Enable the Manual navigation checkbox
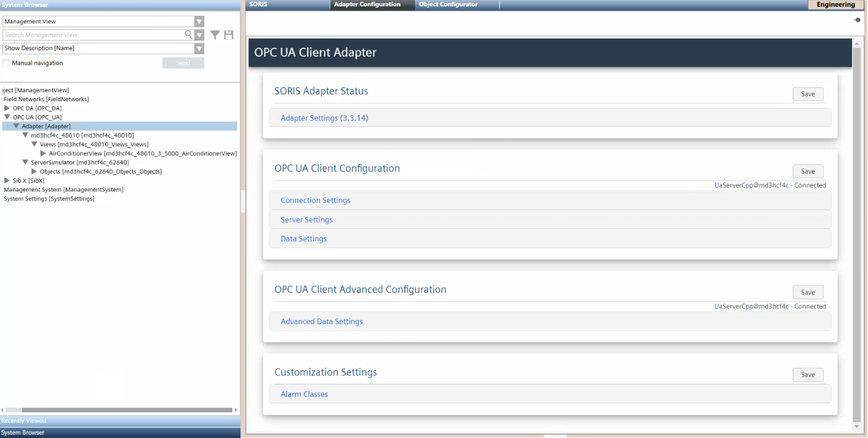Screen dimensions: 868x438 pyautogui.click(x=7, y=63)
